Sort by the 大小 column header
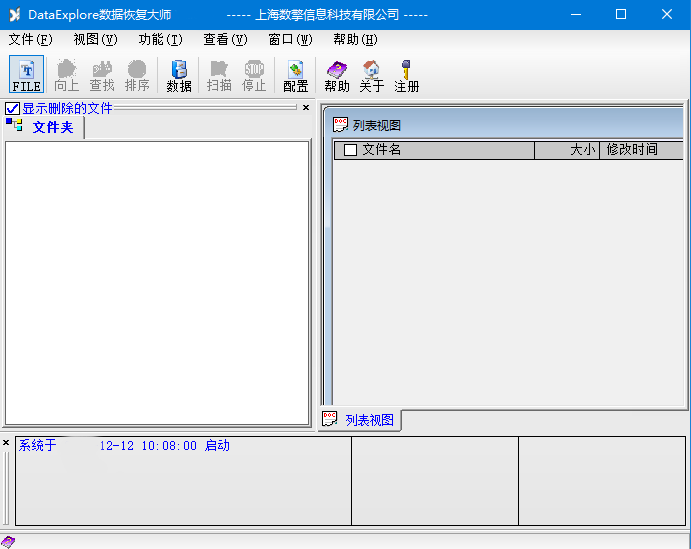691x549 pixels. tap(567, 150)
